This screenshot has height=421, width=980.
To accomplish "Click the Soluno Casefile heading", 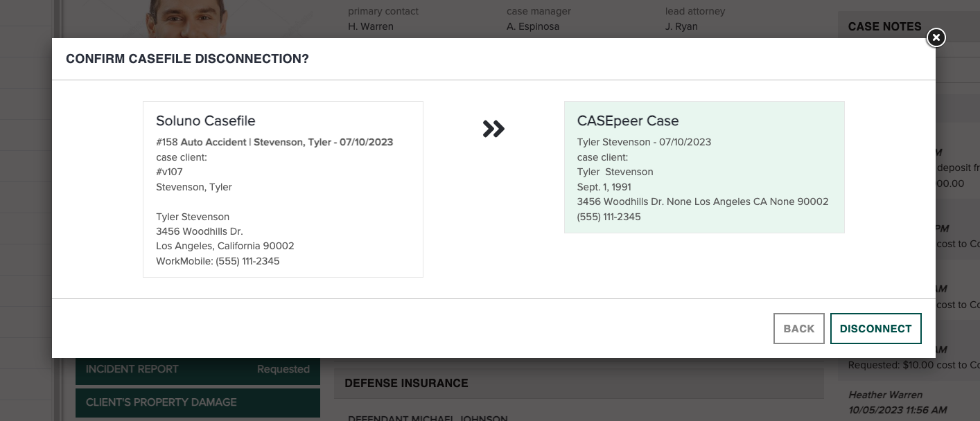I will coord(206,120).
